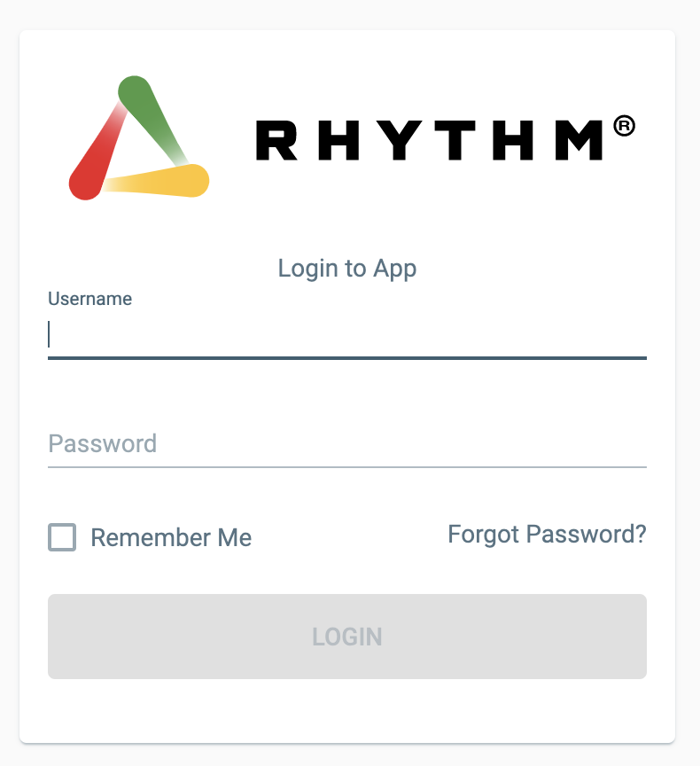Open the Forgot Password page

point(547,535)
